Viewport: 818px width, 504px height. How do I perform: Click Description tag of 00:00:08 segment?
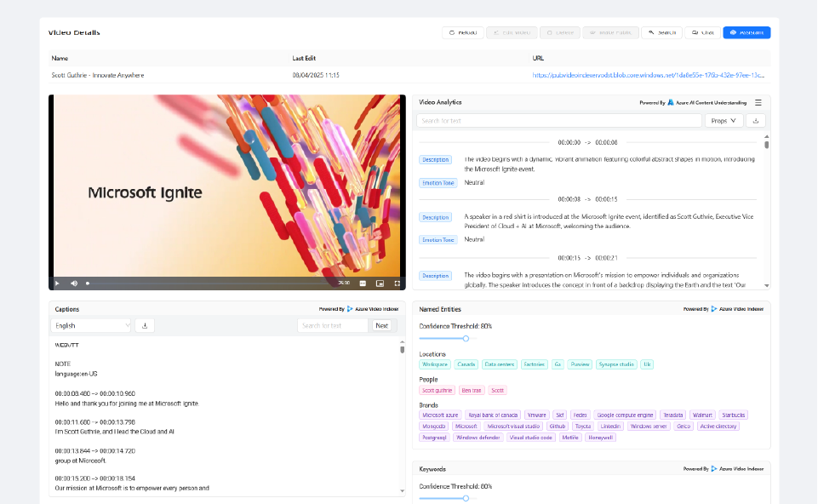[436, 217]
